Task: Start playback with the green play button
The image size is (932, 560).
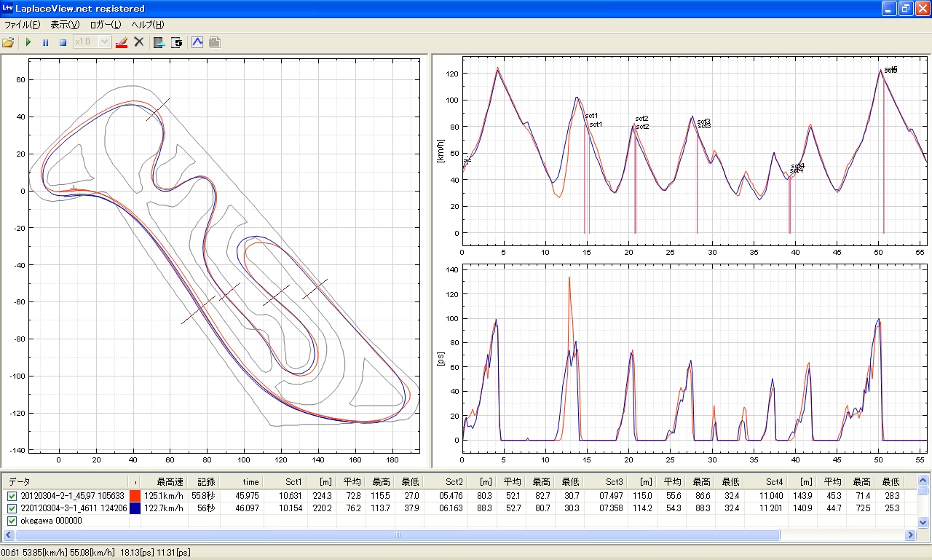Action: coord(28,42)
